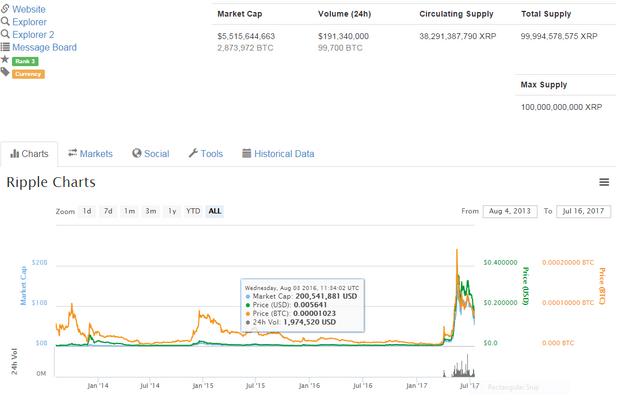Click the wrench icon on Tools tab

pos(193,154)
